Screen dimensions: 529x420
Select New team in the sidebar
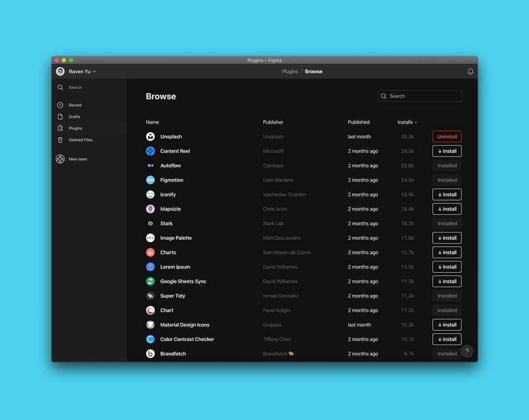(x=78, y=159)
